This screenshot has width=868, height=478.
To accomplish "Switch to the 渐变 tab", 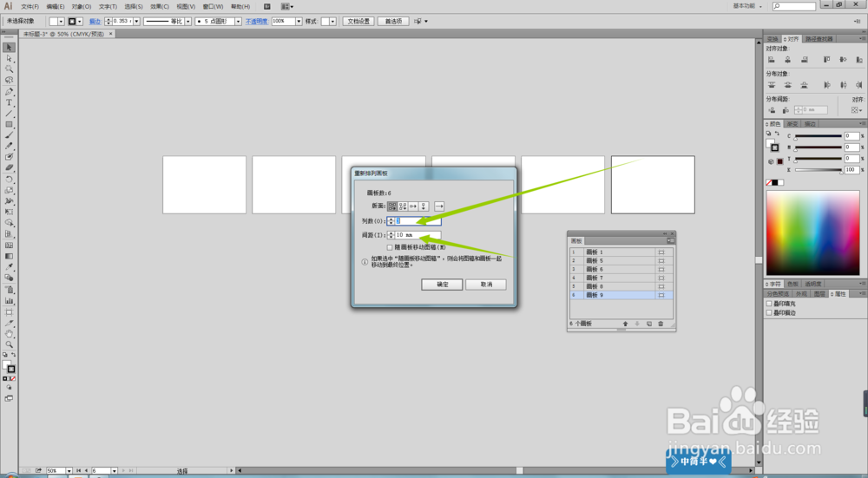I will tap(792, 124).
